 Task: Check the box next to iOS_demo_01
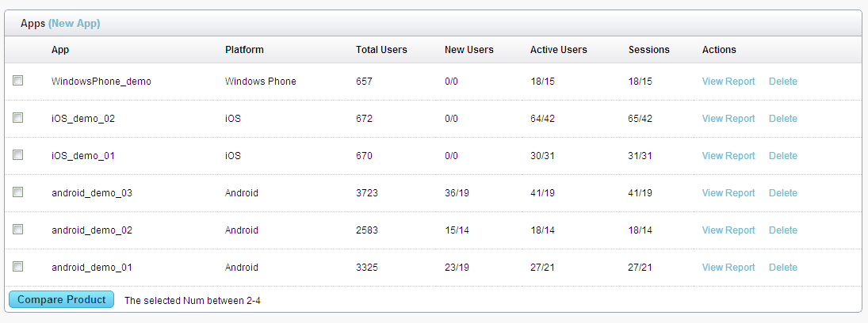(18, 155)
